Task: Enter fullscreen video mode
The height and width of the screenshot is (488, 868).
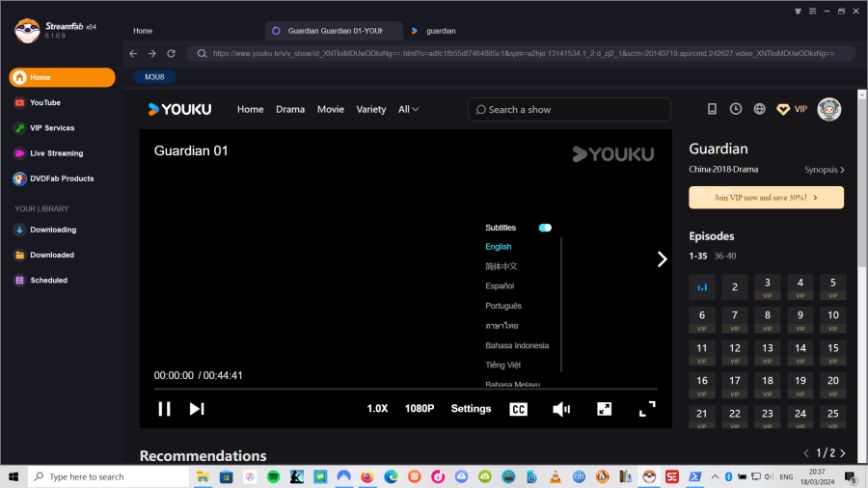Action: tap(647, 408)
